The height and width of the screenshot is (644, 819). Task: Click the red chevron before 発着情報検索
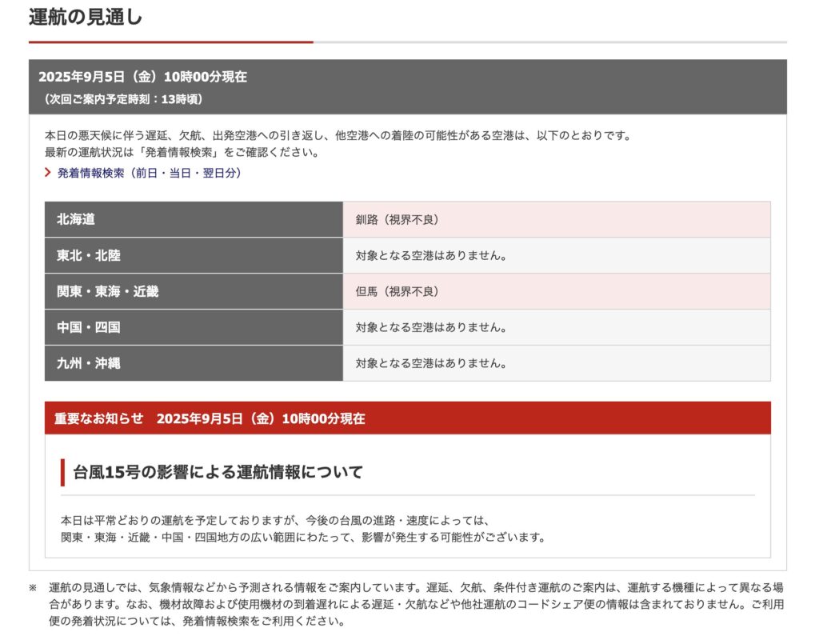pos(47,172)
